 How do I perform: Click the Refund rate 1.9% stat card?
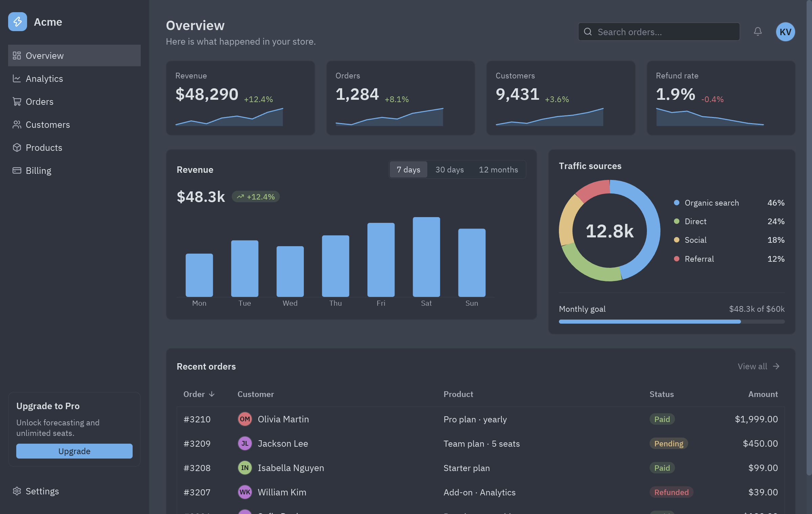point(721,98)
